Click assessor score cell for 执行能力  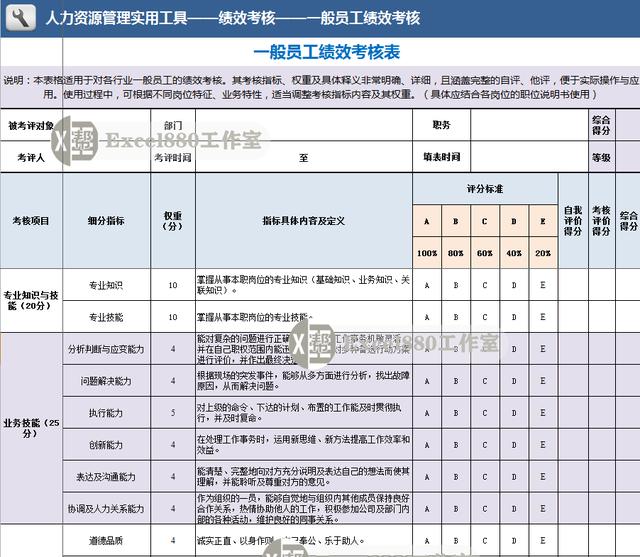pos(601,413)
